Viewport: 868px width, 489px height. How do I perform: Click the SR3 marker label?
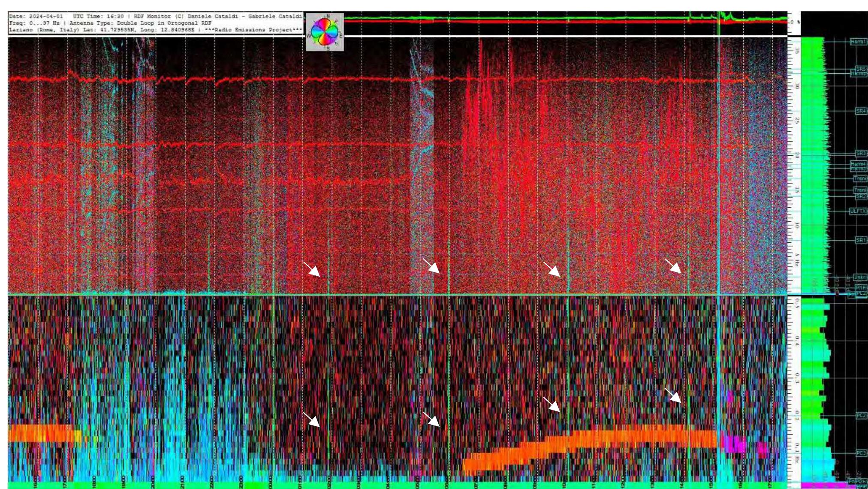click(861, 153)
